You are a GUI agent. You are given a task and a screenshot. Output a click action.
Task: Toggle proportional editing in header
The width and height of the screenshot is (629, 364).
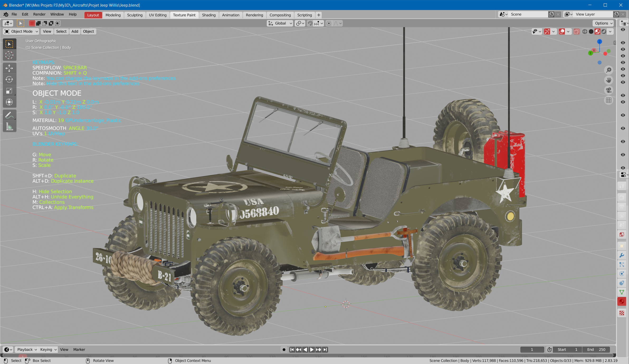(329, 23)
